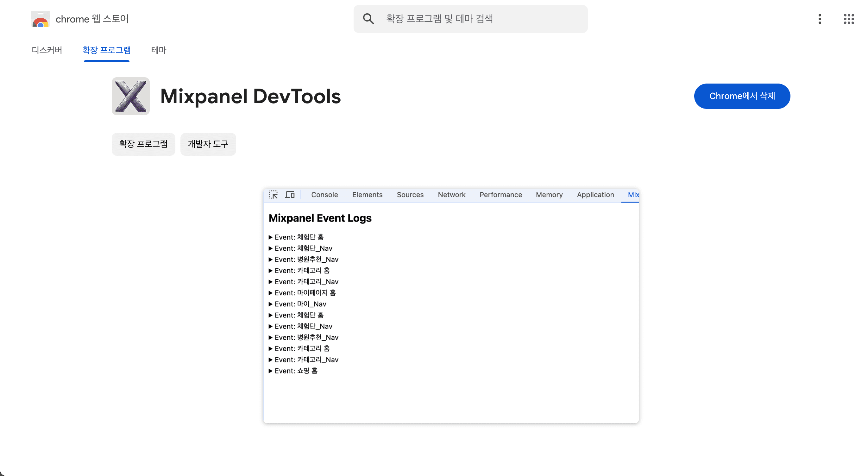Select the Memory tab in screenshot
The width and height of the screenshot is (868, 476).
[549, 195]
